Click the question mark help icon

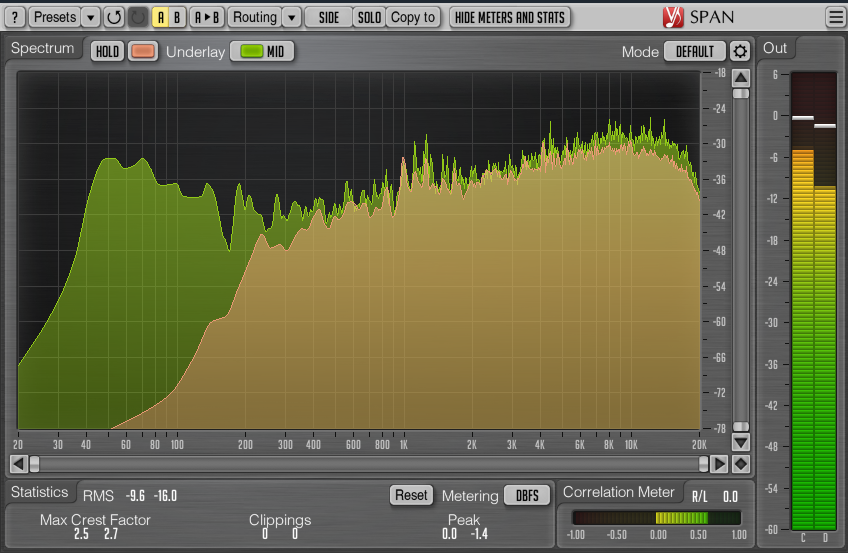pyautogui.click(x=14, y=17)
